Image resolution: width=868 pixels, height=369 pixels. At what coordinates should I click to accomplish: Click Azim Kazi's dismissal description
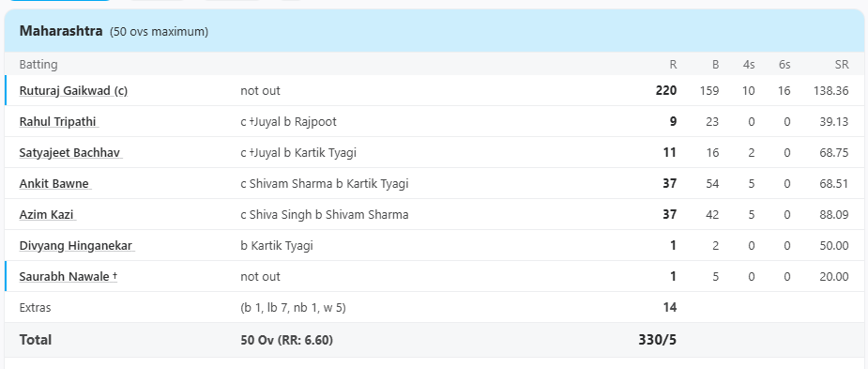pos(325,214)
